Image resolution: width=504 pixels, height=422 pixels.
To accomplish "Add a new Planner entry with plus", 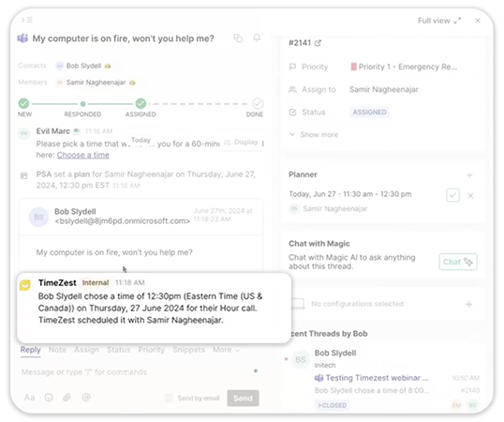I will 469,175.
